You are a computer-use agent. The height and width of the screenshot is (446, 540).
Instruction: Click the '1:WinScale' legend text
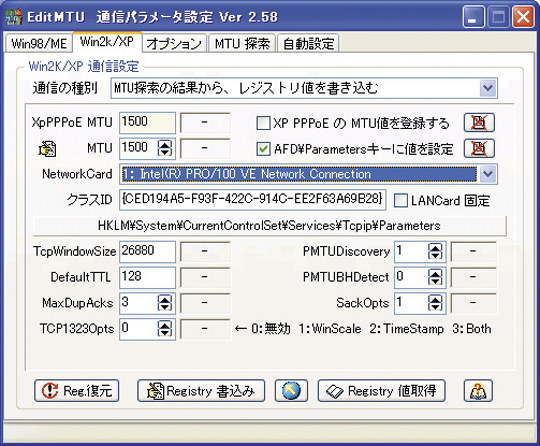pyautogui.click(x=330, y=329)
